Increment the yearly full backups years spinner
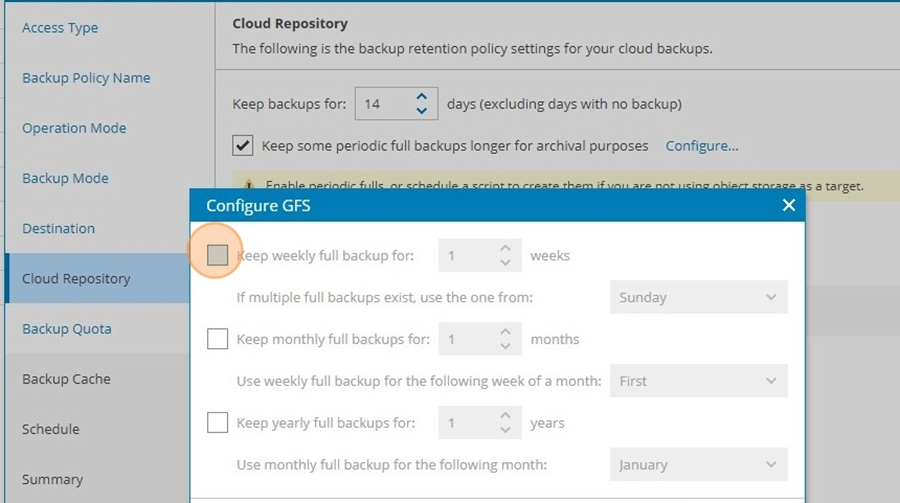 click(x=505, y=415)
